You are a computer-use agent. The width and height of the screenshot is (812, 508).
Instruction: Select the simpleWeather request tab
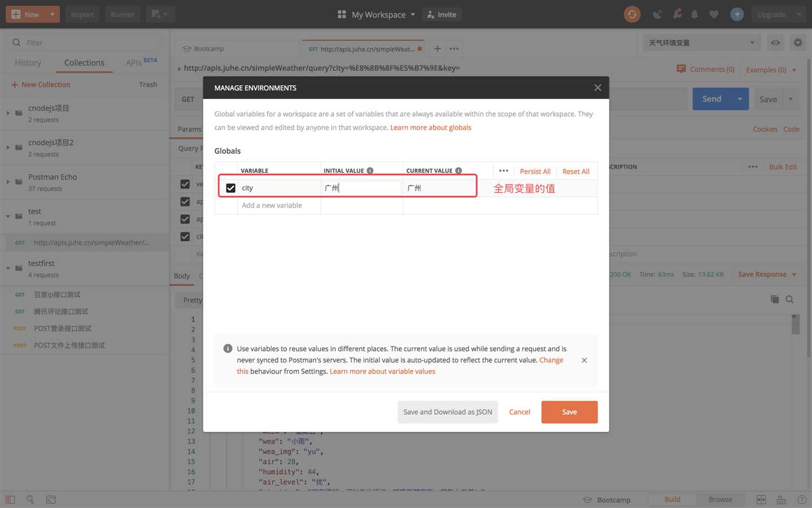click(x=363, y=49)
